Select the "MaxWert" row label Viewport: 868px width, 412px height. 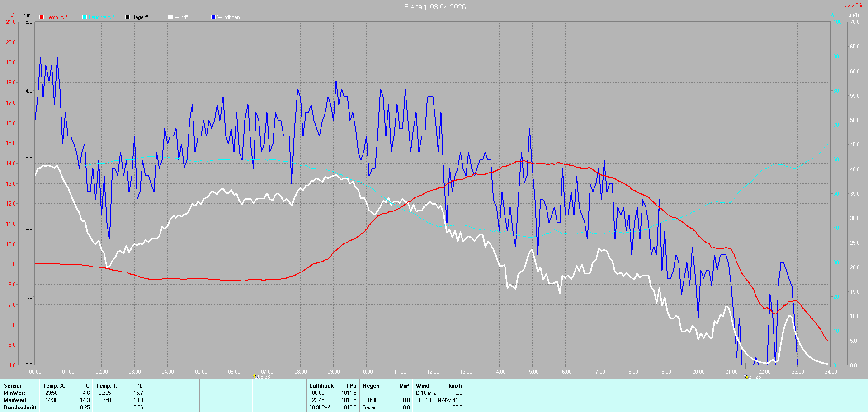tap(15, 400)
